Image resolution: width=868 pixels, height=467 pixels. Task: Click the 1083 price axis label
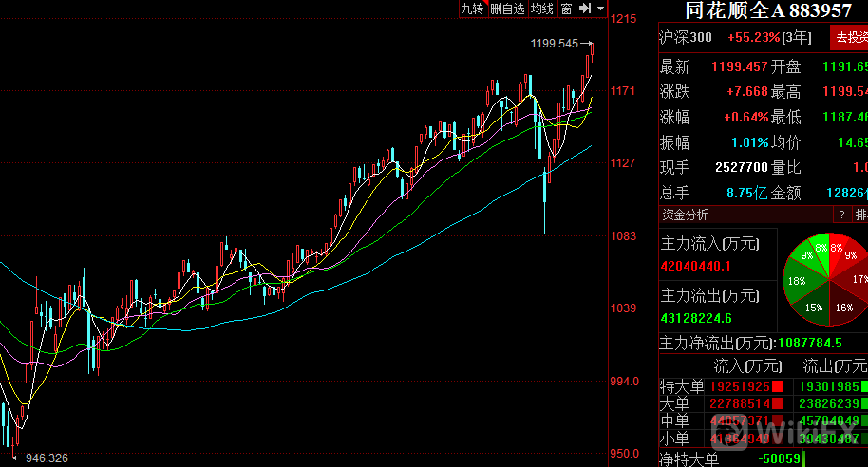point(623,235)
